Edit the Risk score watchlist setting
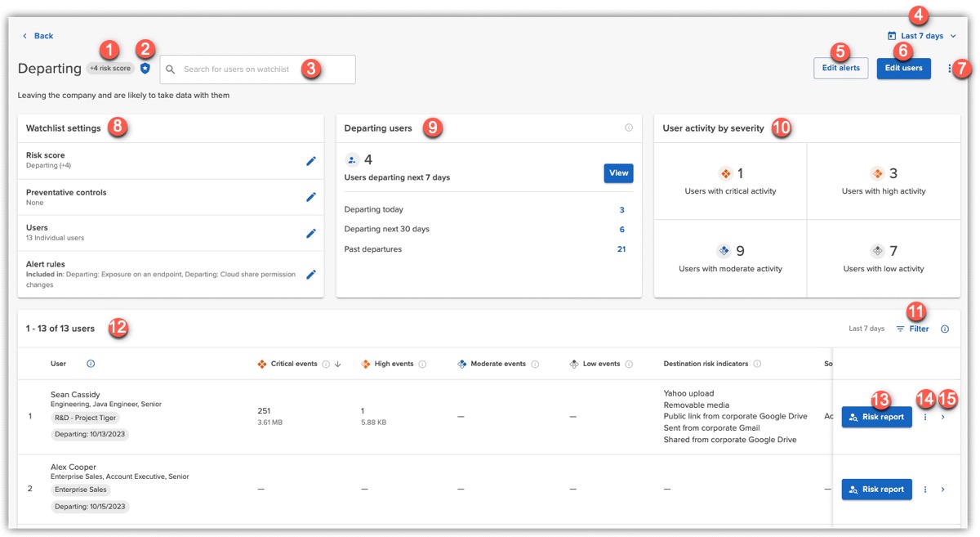The height and width of the screenshot is (537, 980). (310, 161)
